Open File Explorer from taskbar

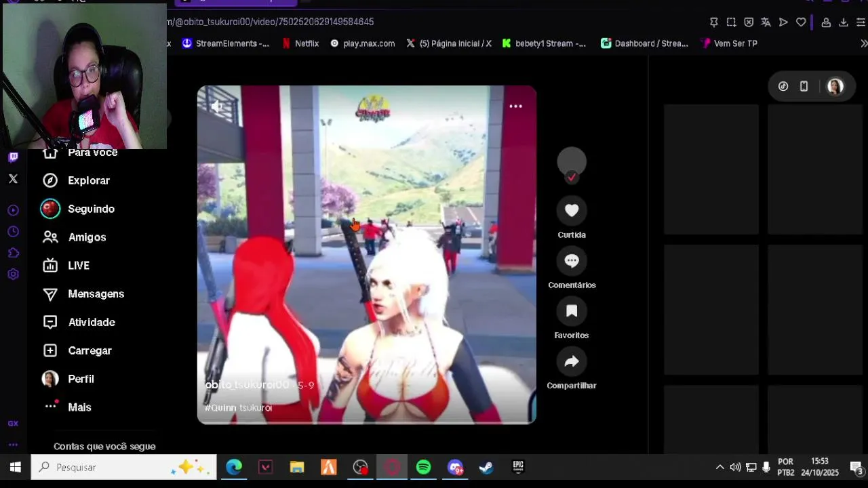(297, 468)
